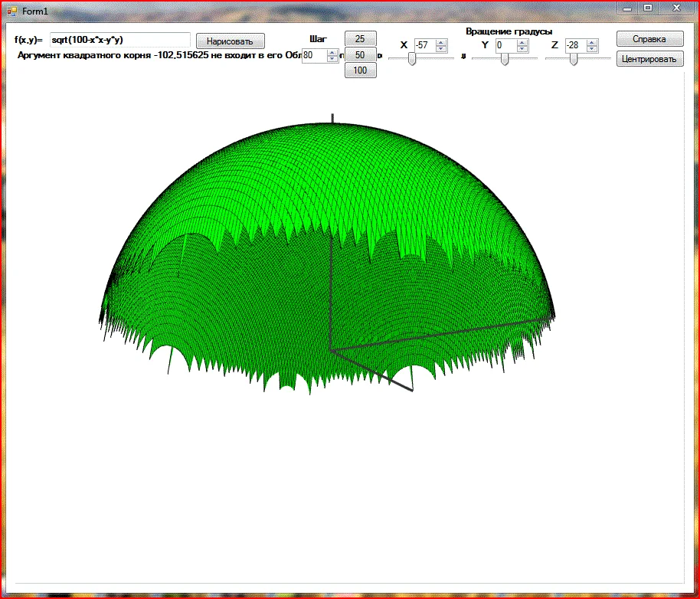This screenshot has width=700, height=599.
Task: Decrease X rotation with down arrow
Action: tap(441, 49)
